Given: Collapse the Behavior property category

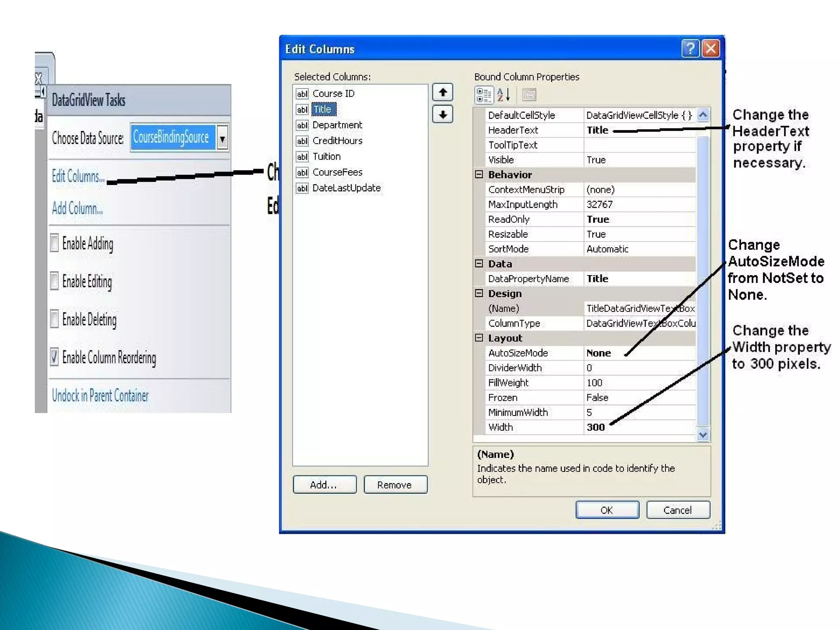Looking at the screenshot, I should point(479,174).
